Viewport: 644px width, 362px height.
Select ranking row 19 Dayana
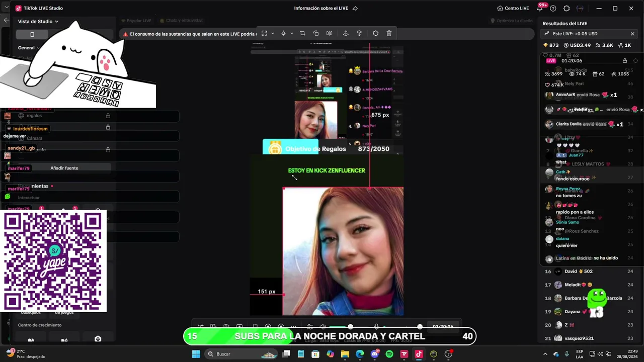coord(589,312)
